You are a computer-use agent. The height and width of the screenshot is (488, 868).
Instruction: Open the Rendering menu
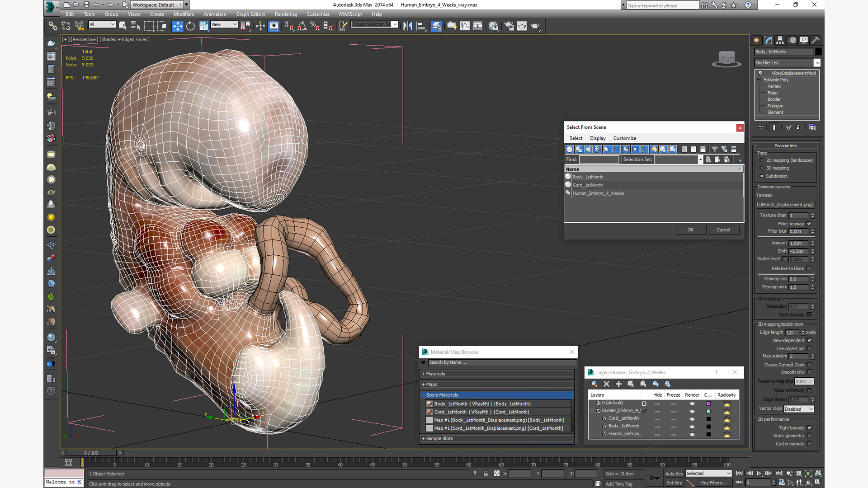click(x=286, y=14)
